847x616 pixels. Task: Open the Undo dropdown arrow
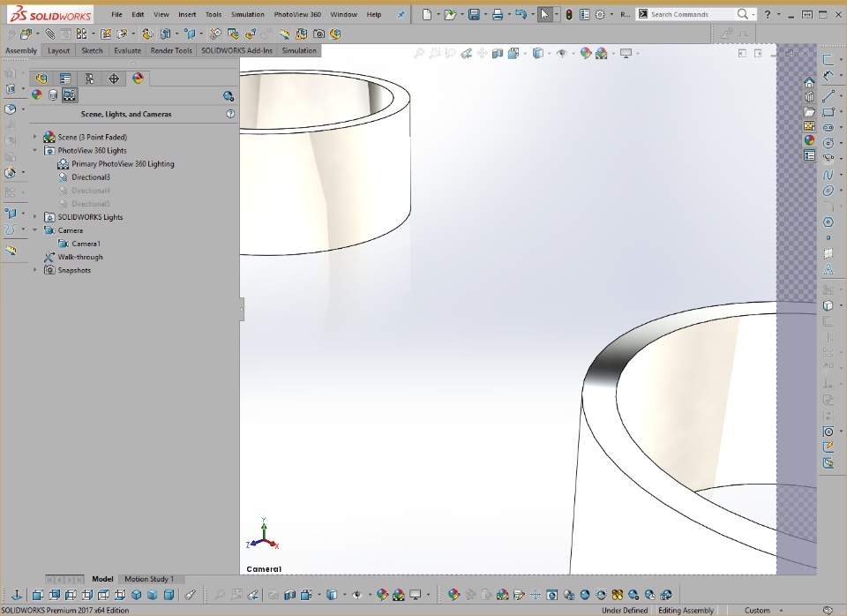(x=532, y=15)
